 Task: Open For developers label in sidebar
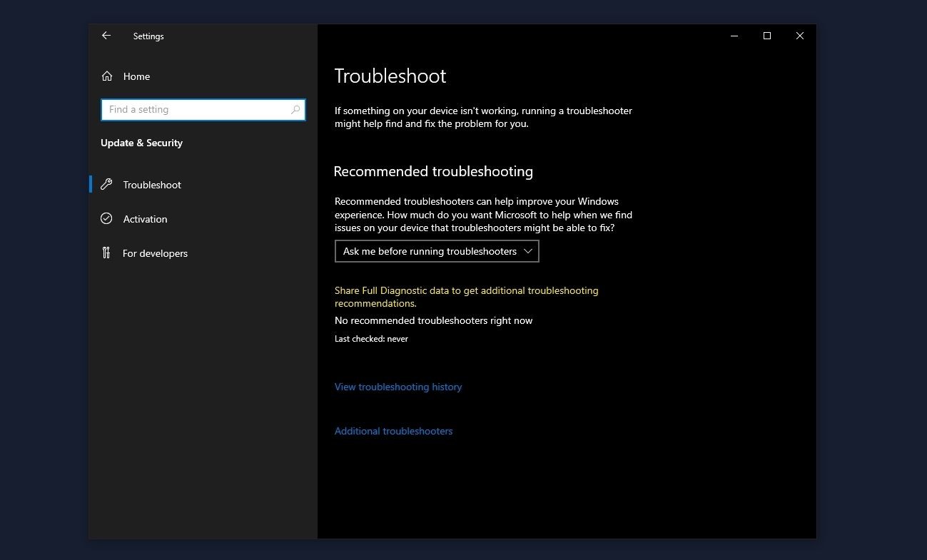tap(155, 253)
